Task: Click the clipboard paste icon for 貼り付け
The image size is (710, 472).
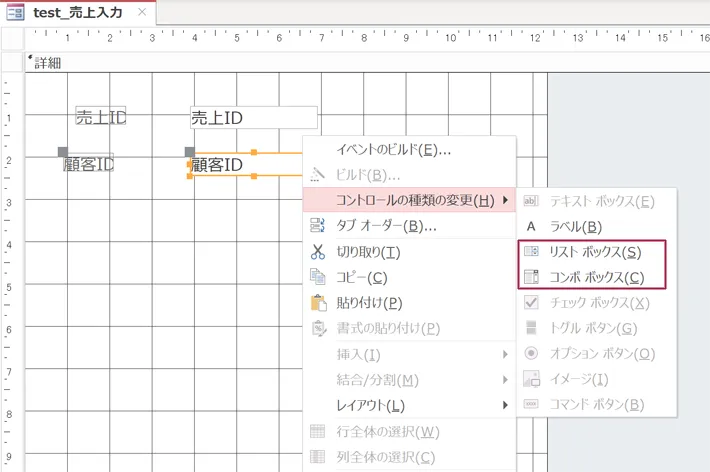Action: point(318,303)
